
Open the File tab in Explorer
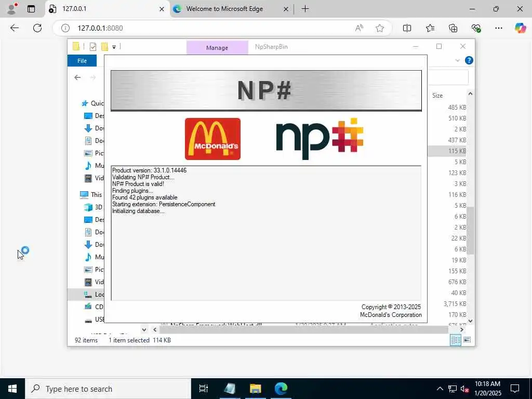coord(82,61)
